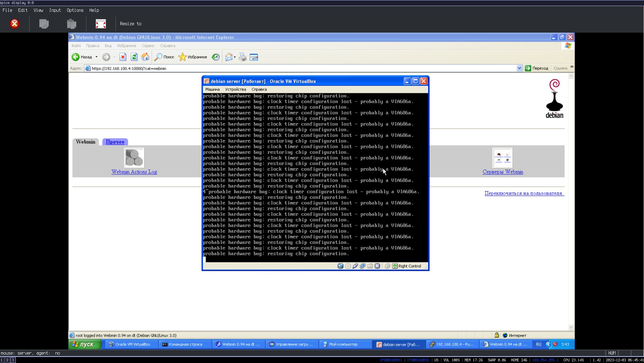This screenshot has height=363, width=644.
Task: Open the VirtualBox Машина menu
Action: (212, 89)
